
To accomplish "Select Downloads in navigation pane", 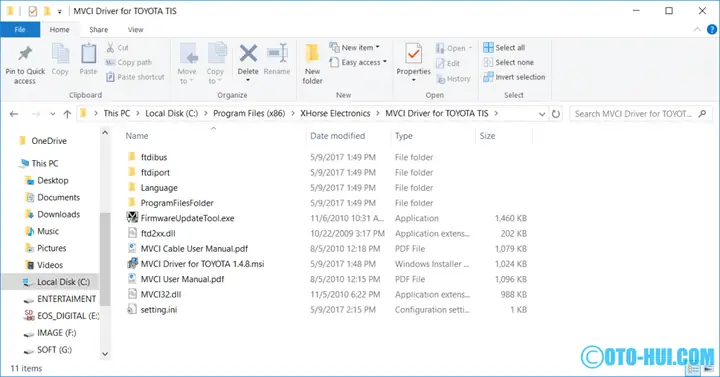I will 58,214.
